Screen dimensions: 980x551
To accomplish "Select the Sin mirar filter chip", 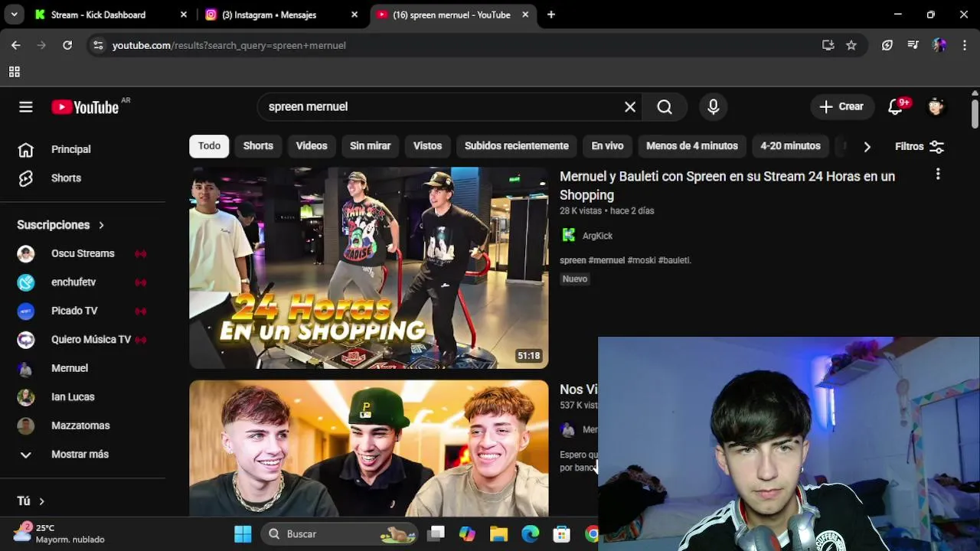I will [371, 146].
